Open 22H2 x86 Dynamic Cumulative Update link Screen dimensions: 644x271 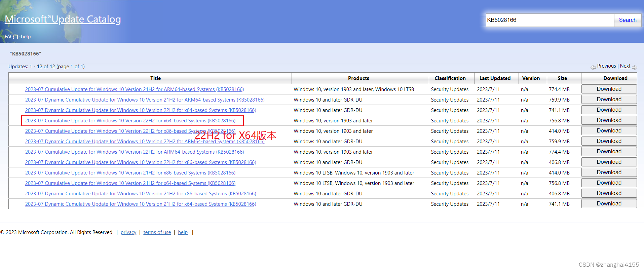click(x=141, y=162)
